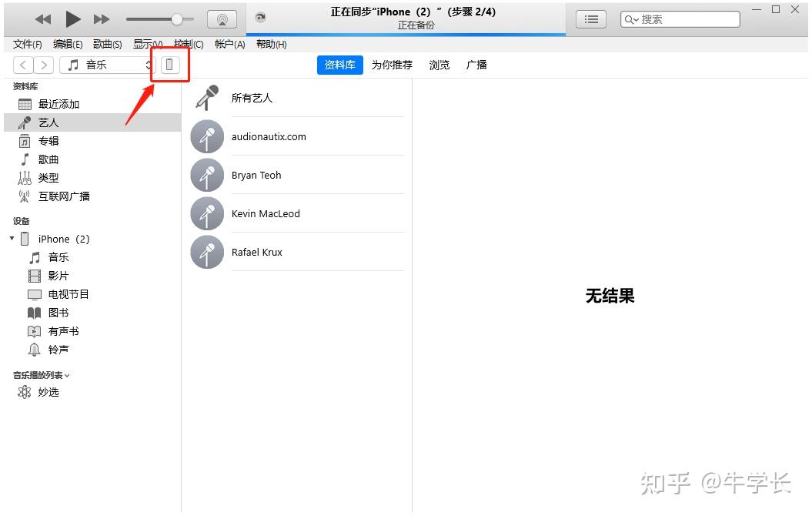This screenshot has width=812, height=516.
Task: Open the 控制 menu
Action: pyautogui.click(x=189, y=44)
